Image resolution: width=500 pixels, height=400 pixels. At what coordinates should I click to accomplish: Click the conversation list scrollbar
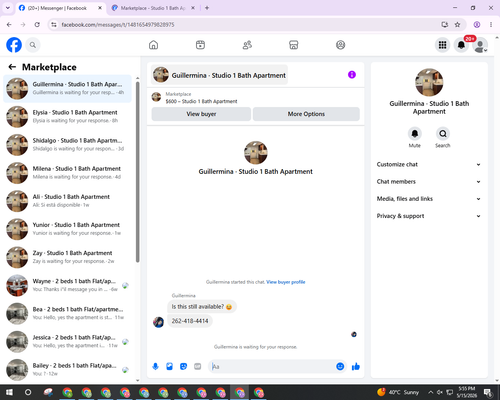[x=138, y=172]
